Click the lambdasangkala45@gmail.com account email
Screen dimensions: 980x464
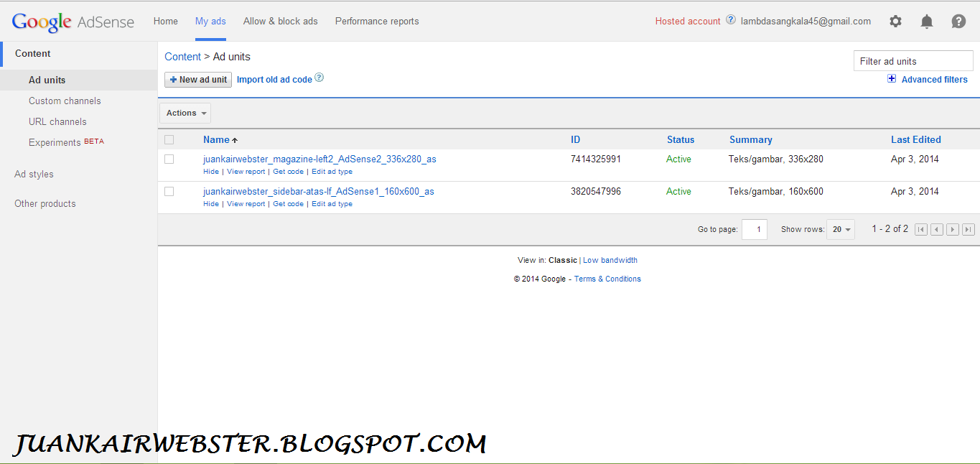806,21
